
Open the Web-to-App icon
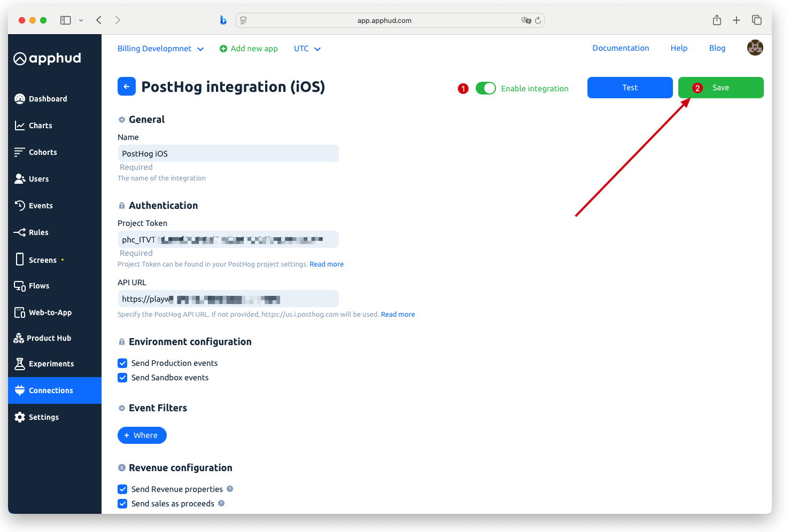coord(20,312)
